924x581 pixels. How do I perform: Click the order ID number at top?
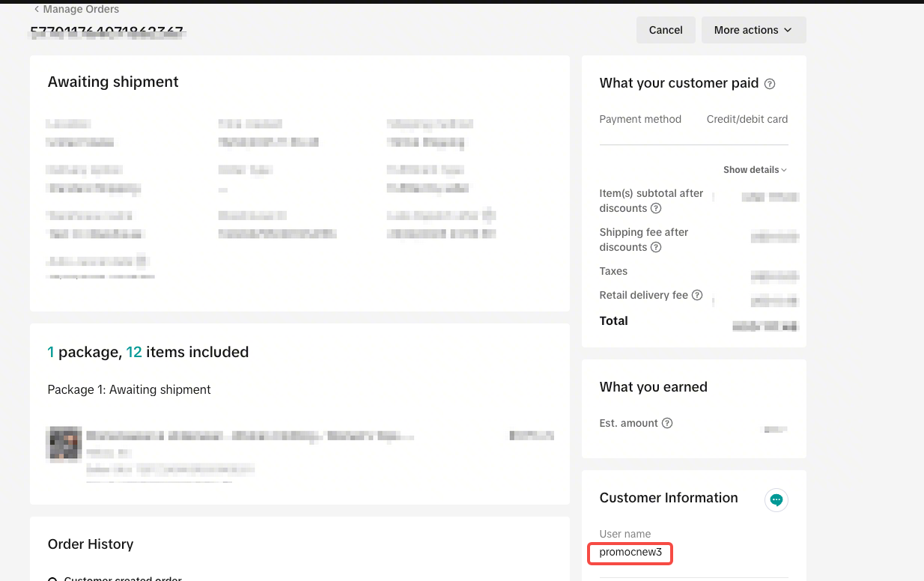(x=107, y=32)
